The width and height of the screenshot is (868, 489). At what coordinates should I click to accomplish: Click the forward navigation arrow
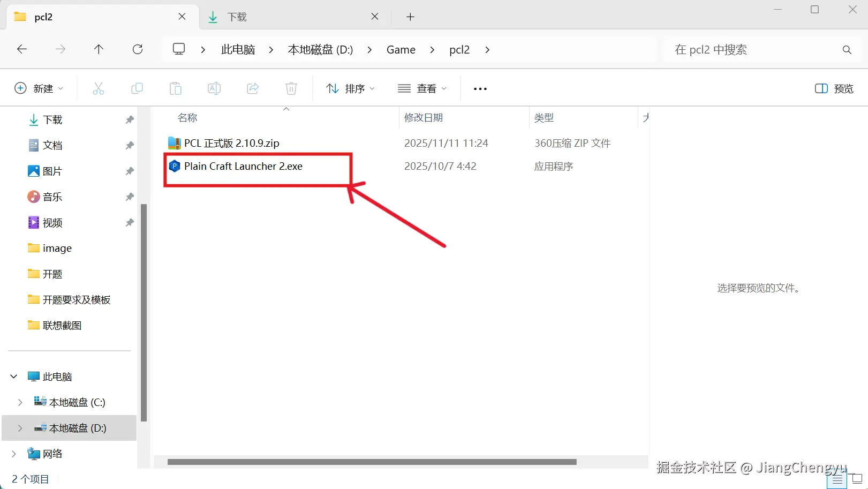[61, 49]
